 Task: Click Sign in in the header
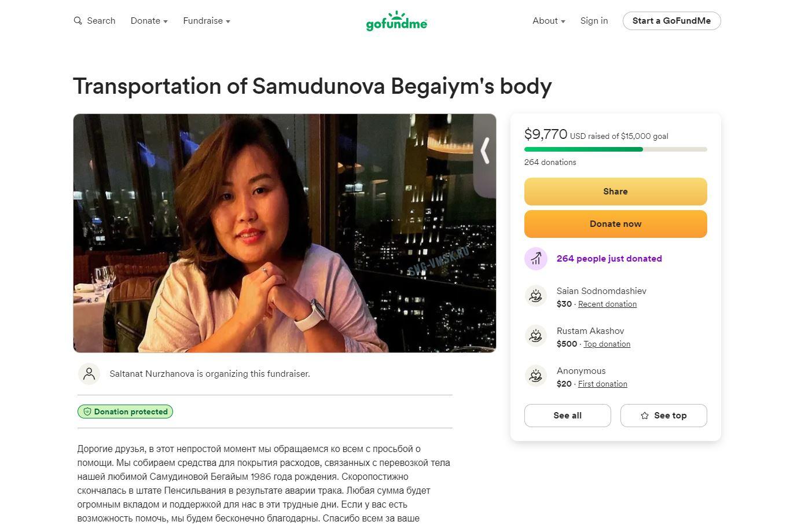click(x=594, y=21)
